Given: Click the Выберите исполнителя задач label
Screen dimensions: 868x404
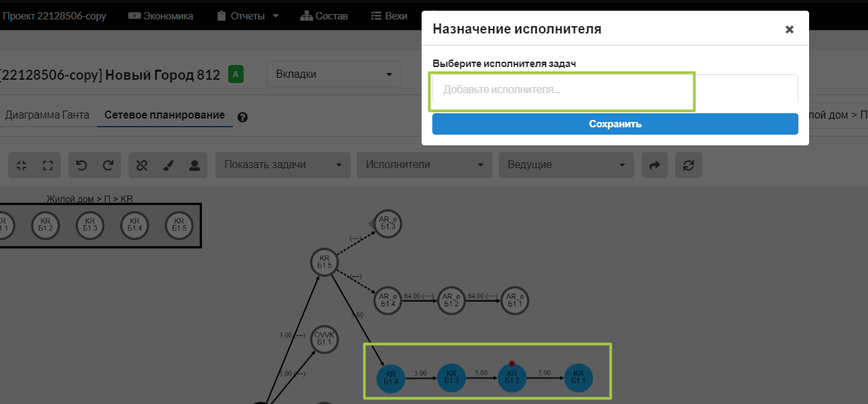Looking at the screenshot, I should click(x=505, y=64).
